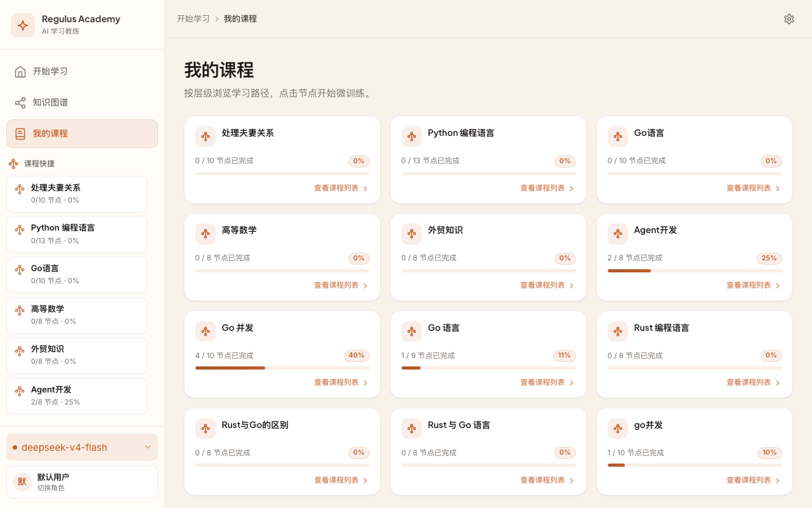The height and width of the screenshot is (508, 812).
Task: Click the Rust 编程语言 card title
Action: 662,328
